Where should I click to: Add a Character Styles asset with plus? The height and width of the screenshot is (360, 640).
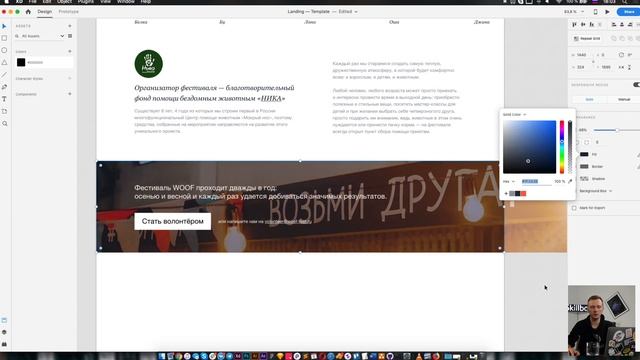tap(70, 78)
